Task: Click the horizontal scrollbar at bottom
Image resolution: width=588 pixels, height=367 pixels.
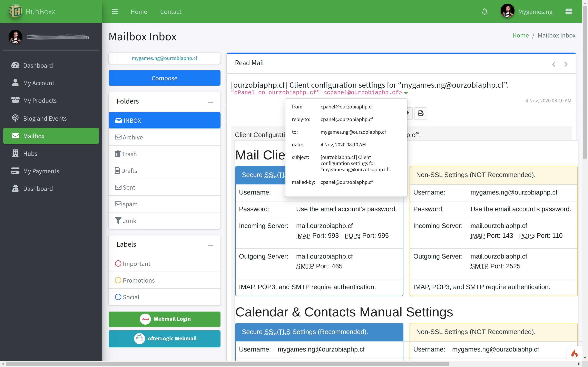Action: [x=227, y=364]
